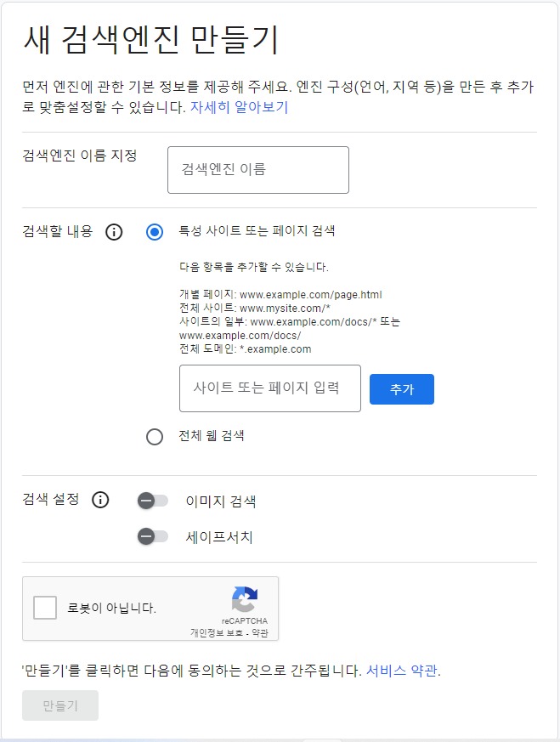Click the info icon beside 검색 설정
The height and width of the screenshot is (742, 560).
click(x=100, y=500)
